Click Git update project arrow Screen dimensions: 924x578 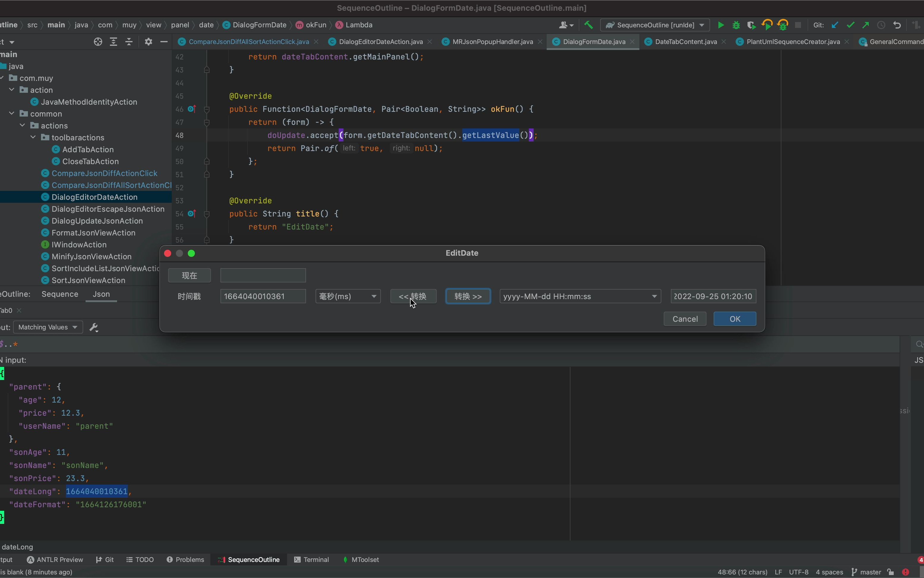tap(835, 25)
